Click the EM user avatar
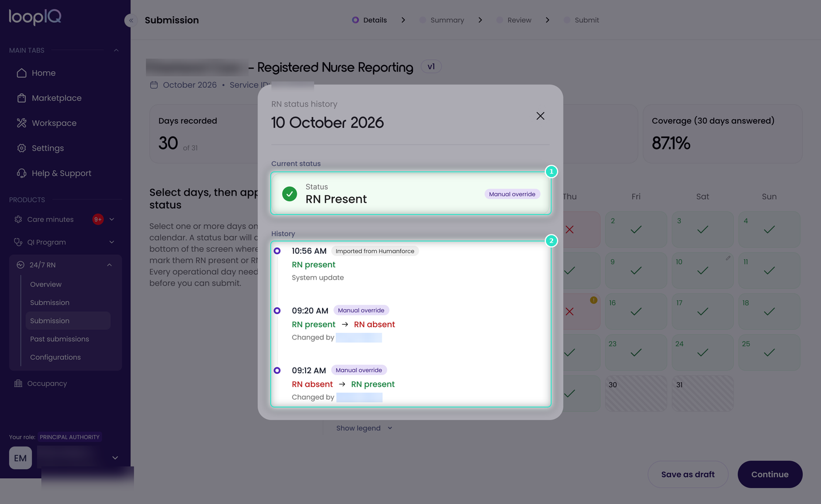Image resolution: width=821 pixels, height=504 pixels. 21,458
